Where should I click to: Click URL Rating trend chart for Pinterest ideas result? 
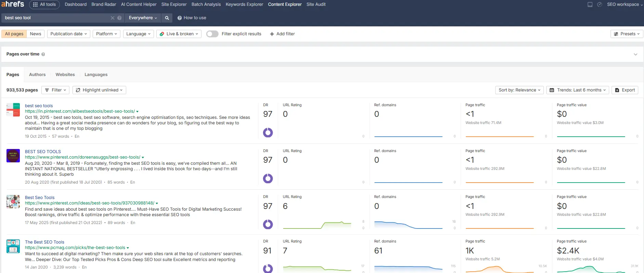tap(317, 225)
